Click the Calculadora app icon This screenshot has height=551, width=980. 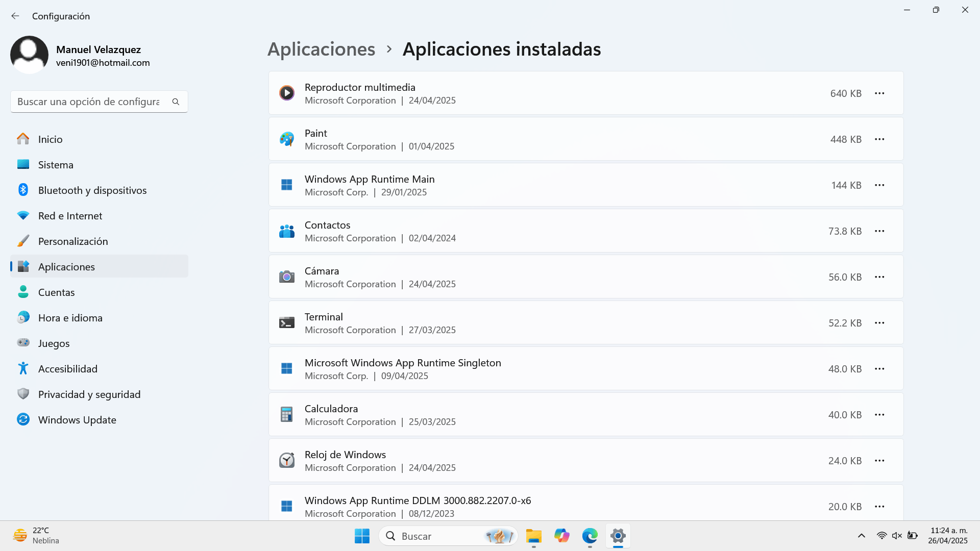[287, 414]
